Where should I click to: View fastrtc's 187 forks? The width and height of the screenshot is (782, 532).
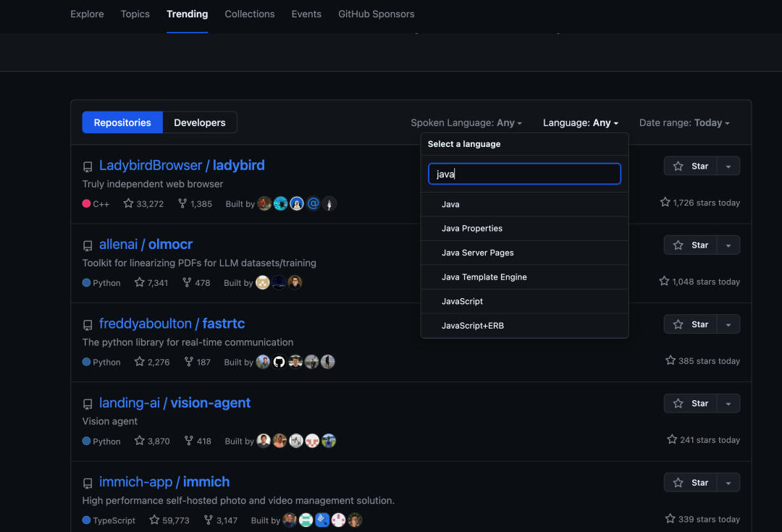point(197,362)
